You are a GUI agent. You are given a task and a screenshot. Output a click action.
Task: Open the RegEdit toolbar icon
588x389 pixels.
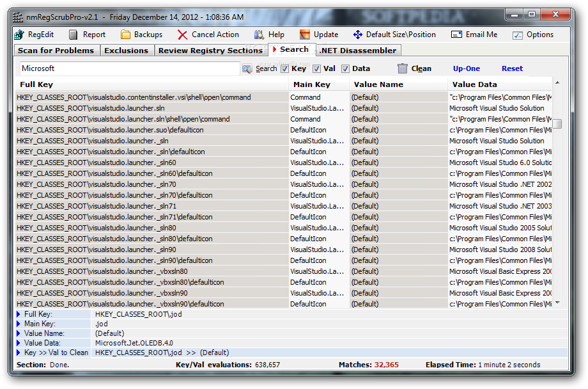pos(19,35)
